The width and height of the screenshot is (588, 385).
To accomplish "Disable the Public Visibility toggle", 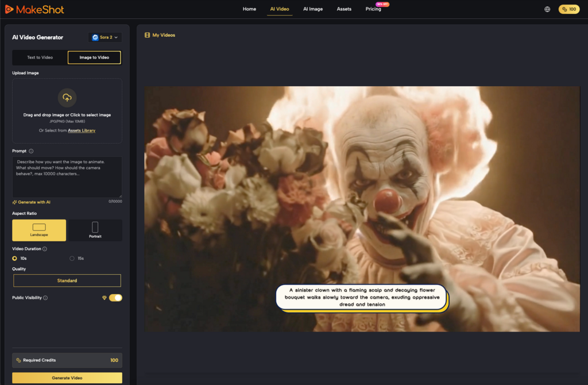I will (115, 298).
